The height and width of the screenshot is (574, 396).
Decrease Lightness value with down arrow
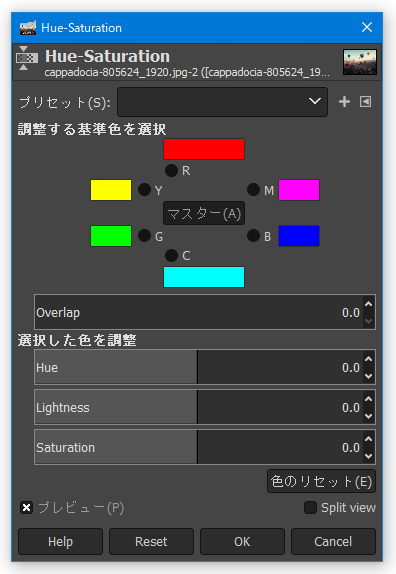coord(369,416)
